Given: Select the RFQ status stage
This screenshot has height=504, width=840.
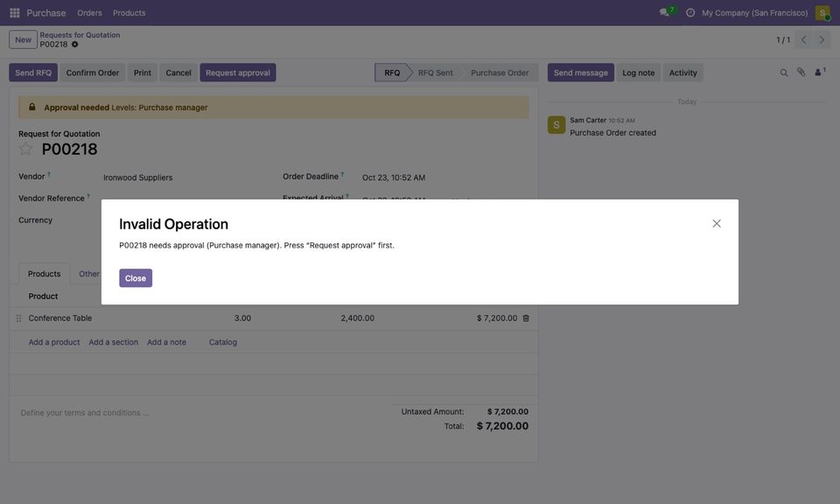Looking at the screenshot, I should (x=392, y=73).
